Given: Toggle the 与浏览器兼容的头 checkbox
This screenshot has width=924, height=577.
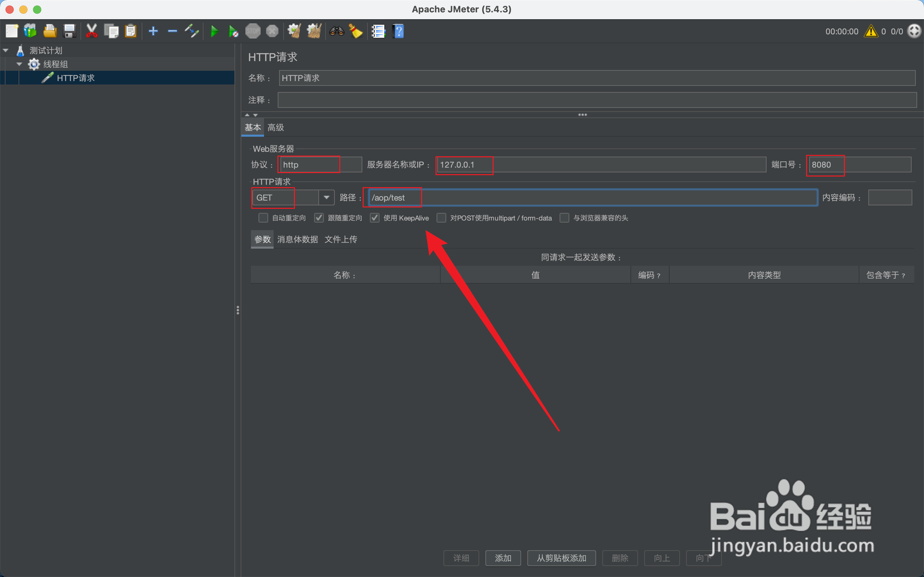Looking at the screenshot, I should coord(564,218).
